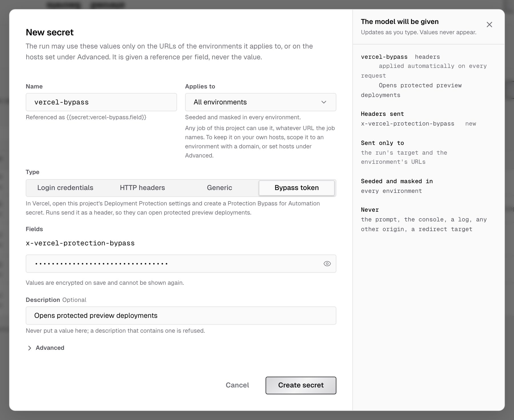Click 'The model will be given' title
The height and width of the screenshot is (420, 514).
(399, 22)
